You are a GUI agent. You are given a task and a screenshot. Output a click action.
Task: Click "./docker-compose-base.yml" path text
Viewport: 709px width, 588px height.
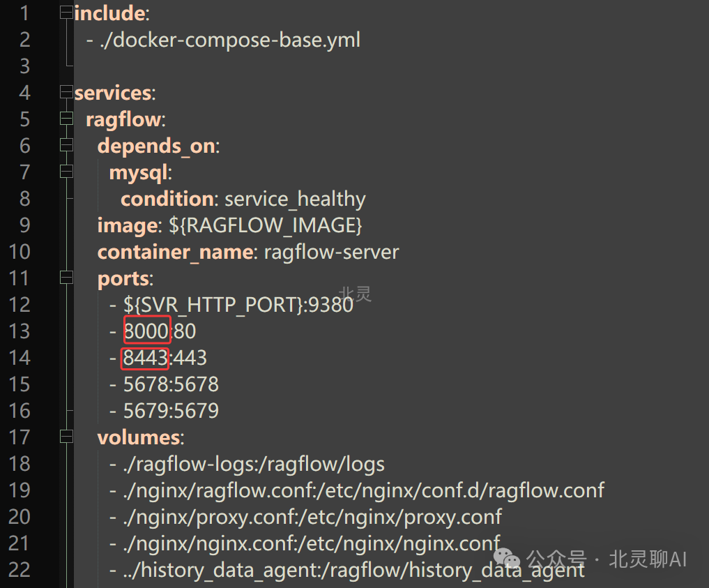pos(230,40)
